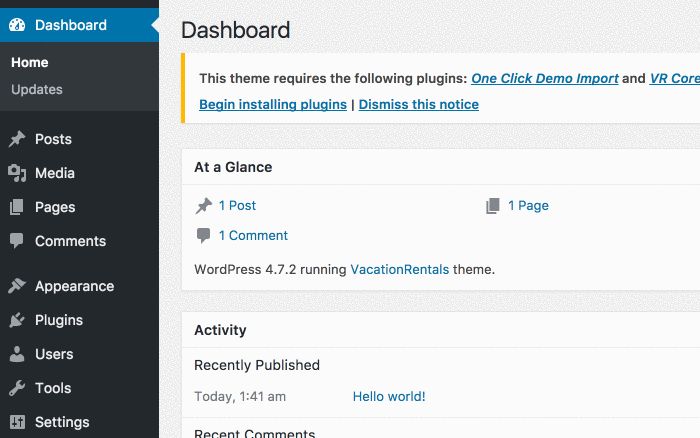Screen dimensions: 700x438
Task: Click the Media camera icon in sidebar
Action: (x=17, y=173)
